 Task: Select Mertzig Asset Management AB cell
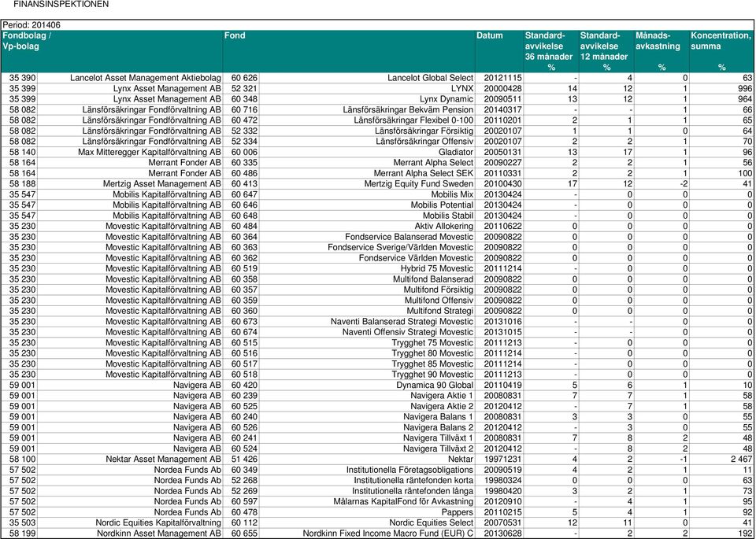click(129, 184)
